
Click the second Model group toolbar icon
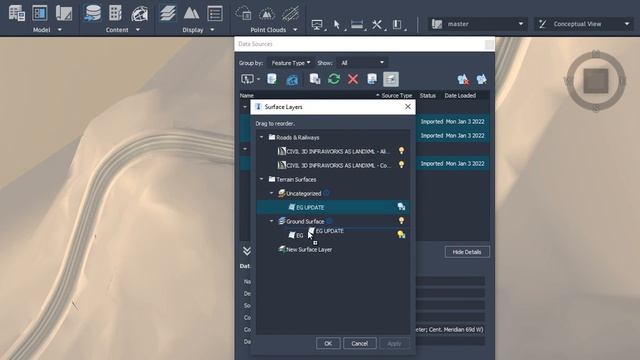tap(40, 13)
